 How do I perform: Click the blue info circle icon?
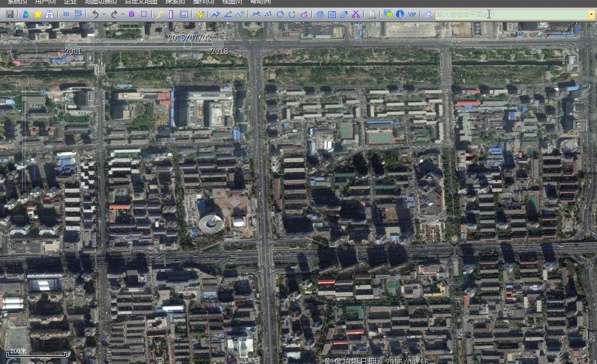pyautogui.click(x=400, y=15)
